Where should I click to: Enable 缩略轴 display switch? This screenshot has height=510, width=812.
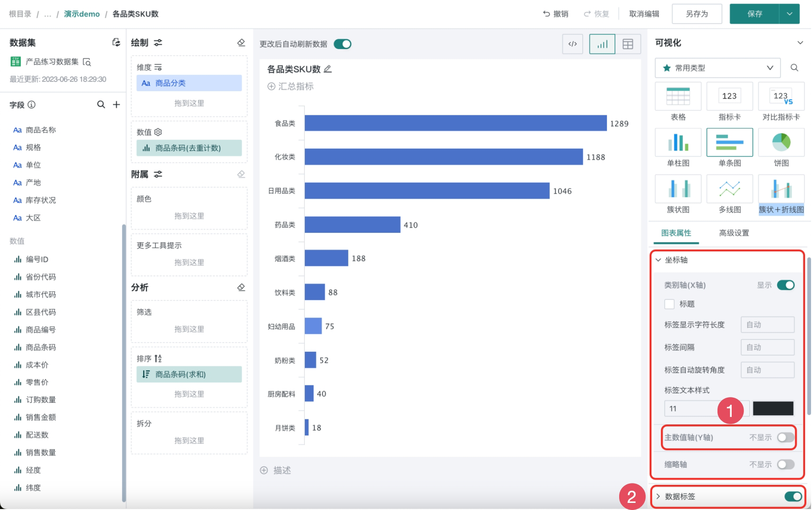coord(786,464)
